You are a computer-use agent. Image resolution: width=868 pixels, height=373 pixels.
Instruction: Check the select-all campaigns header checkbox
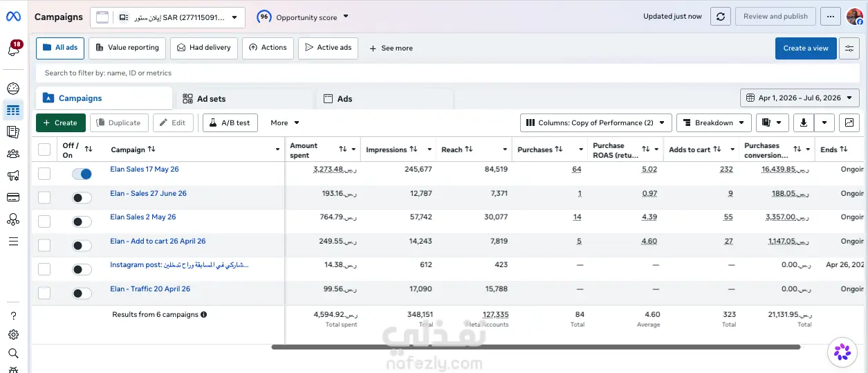tap(44, 149)
